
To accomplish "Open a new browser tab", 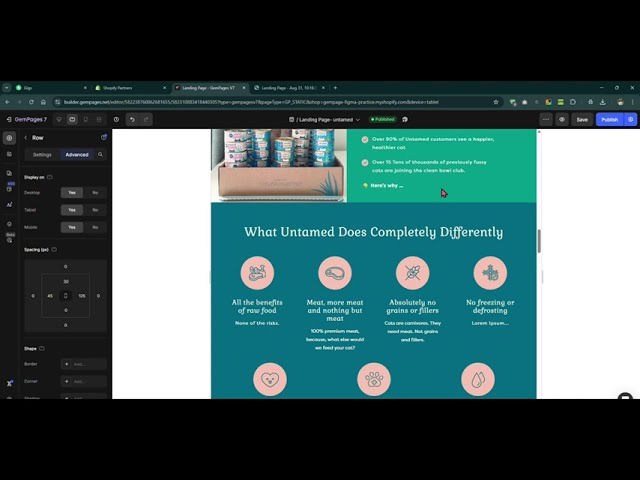I will pos(335,88).
